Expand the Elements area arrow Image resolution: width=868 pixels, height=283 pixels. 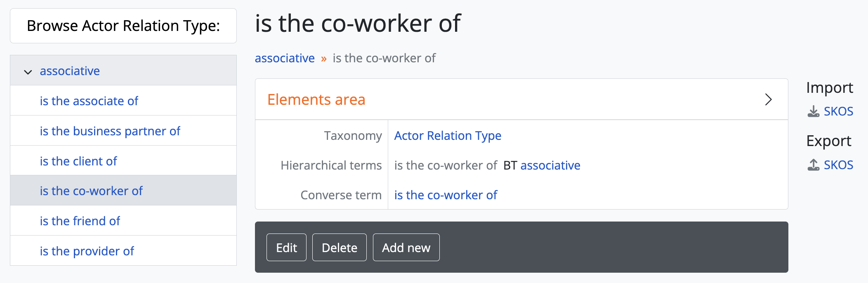768,99
